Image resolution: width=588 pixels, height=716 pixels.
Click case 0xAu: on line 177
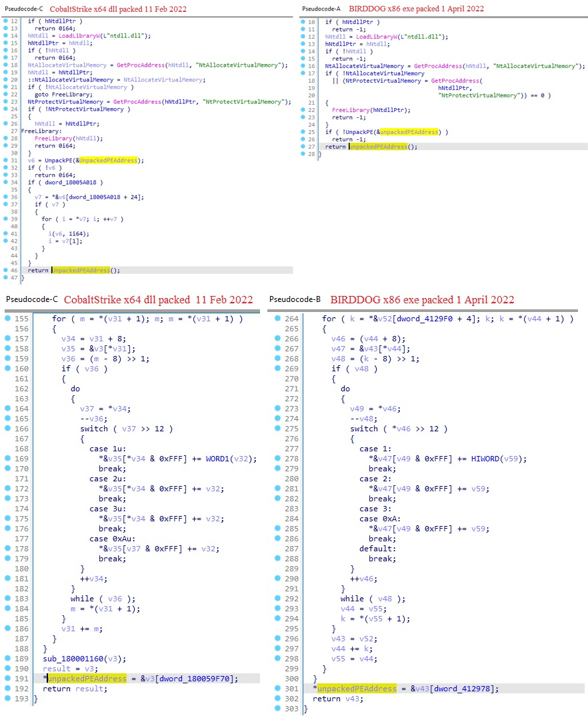(x=112, y=539)
